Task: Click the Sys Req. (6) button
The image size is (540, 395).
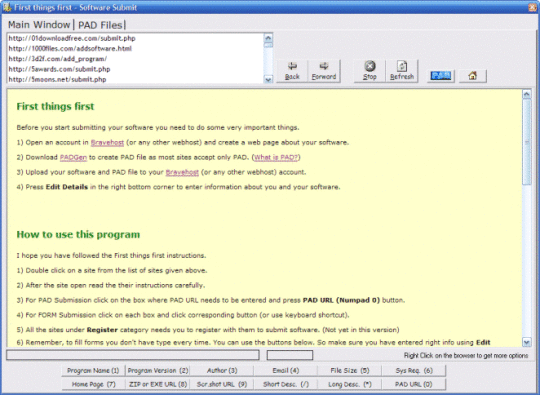Action: (x=414, y=371)
